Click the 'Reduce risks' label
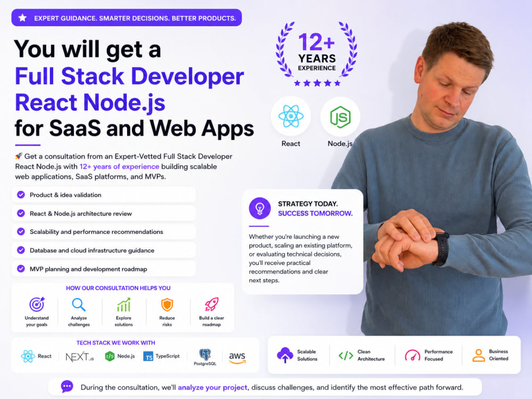The image size is (532, 399). (x=167, y=321)
